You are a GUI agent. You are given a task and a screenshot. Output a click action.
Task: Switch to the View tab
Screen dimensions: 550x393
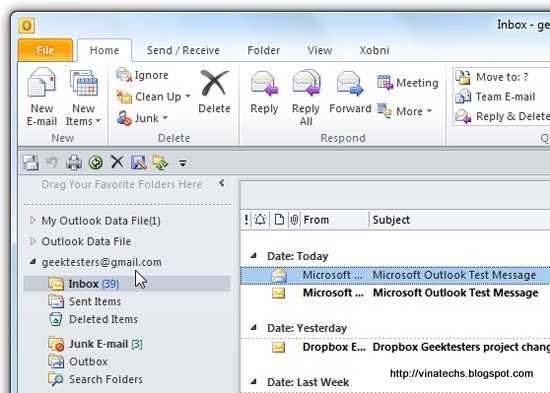point(320,50)
